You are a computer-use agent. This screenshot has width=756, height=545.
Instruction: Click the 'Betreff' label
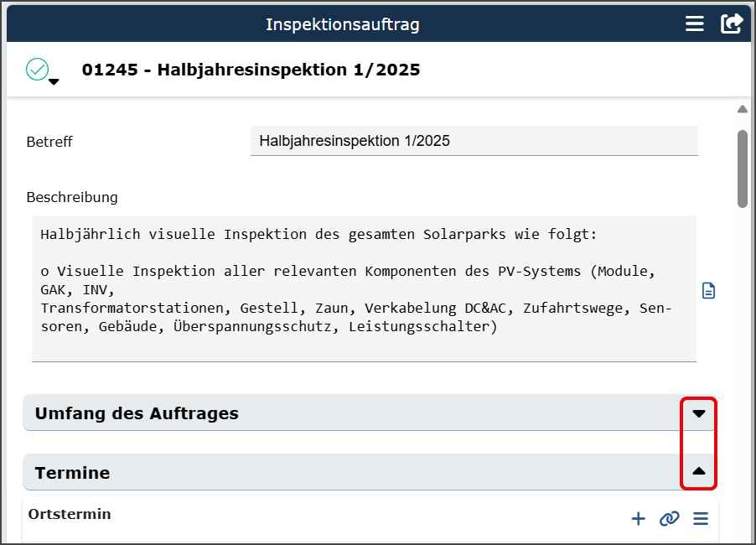(x=49, y=142)
